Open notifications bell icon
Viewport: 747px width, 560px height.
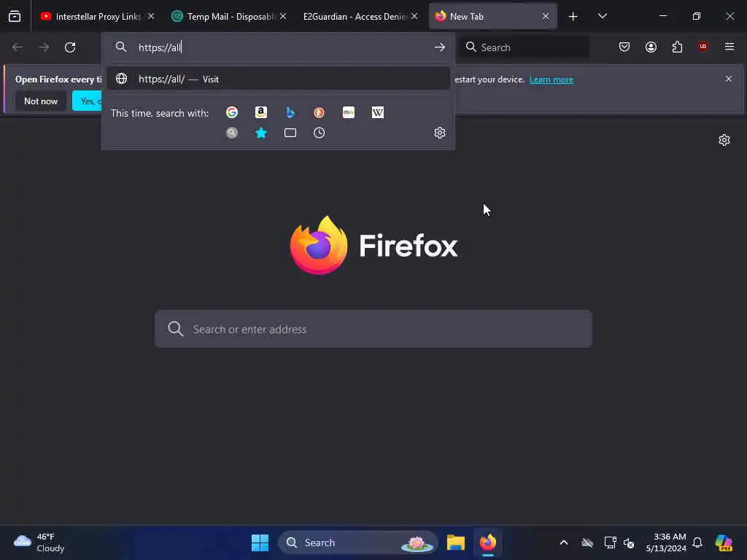697,542
